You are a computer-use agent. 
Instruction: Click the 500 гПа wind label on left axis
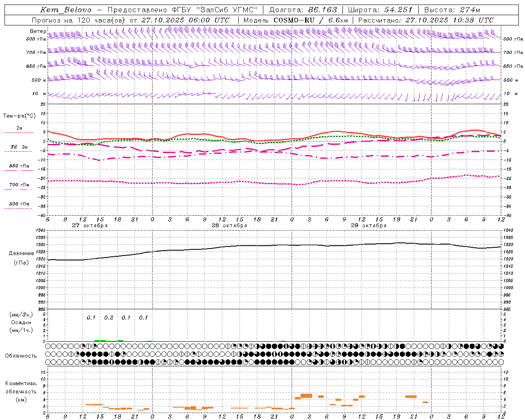[36, 39]
